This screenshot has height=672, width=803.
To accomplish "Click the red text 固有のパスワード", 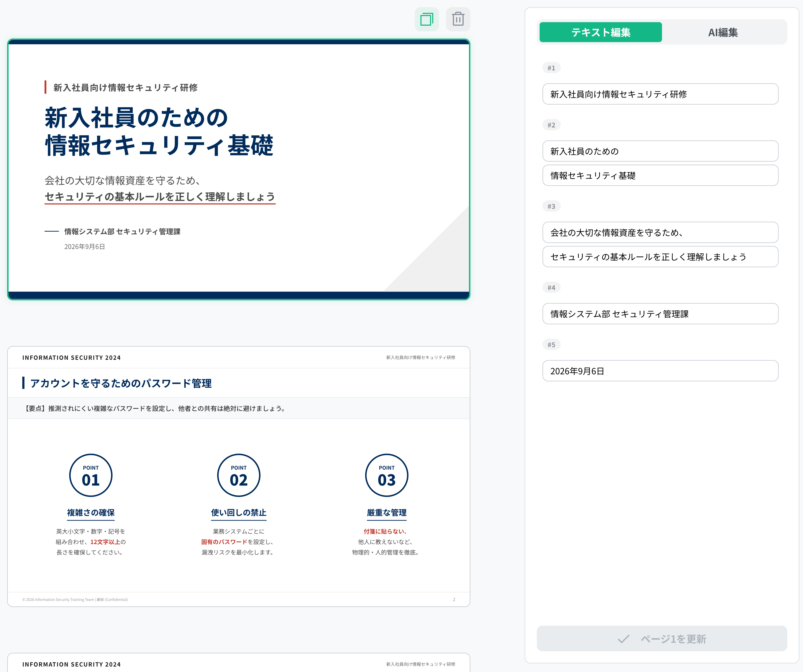I will pos(224,542).
